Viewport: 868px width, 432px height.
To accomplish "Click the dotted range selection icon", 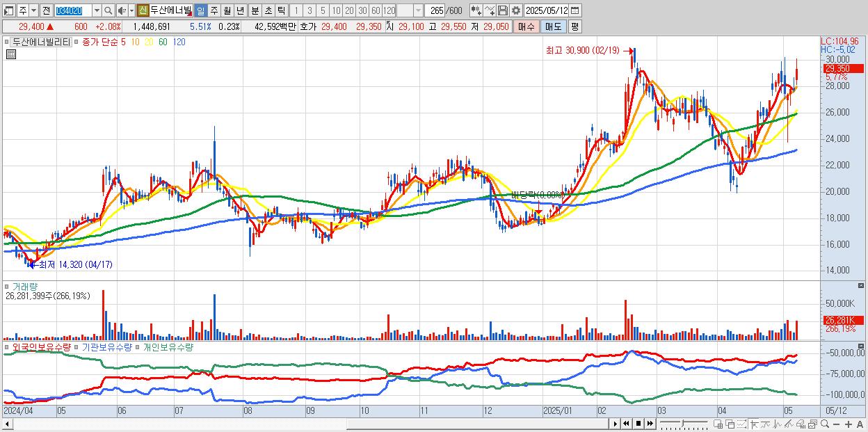I will click(741, 424).
